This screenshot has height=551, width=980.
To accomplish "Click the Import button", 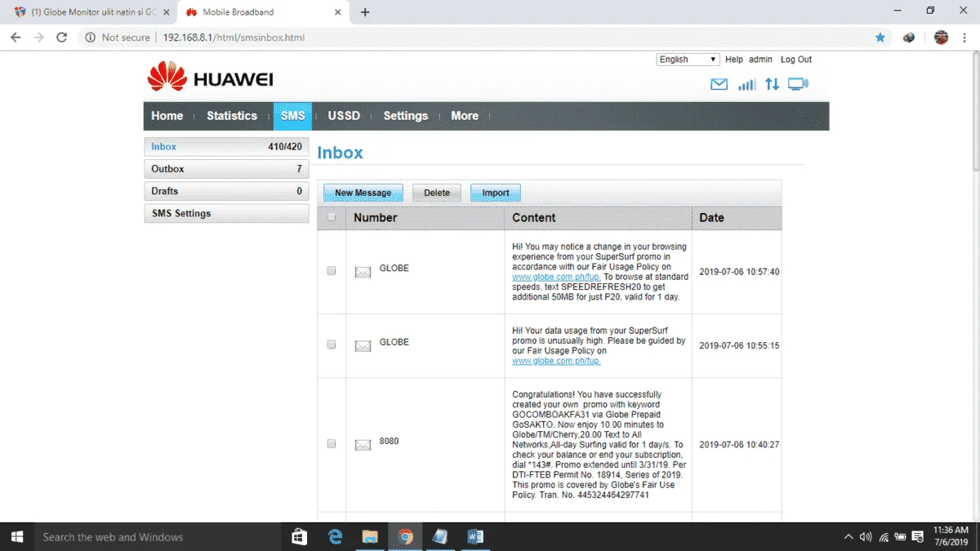I will click(496, 193).
